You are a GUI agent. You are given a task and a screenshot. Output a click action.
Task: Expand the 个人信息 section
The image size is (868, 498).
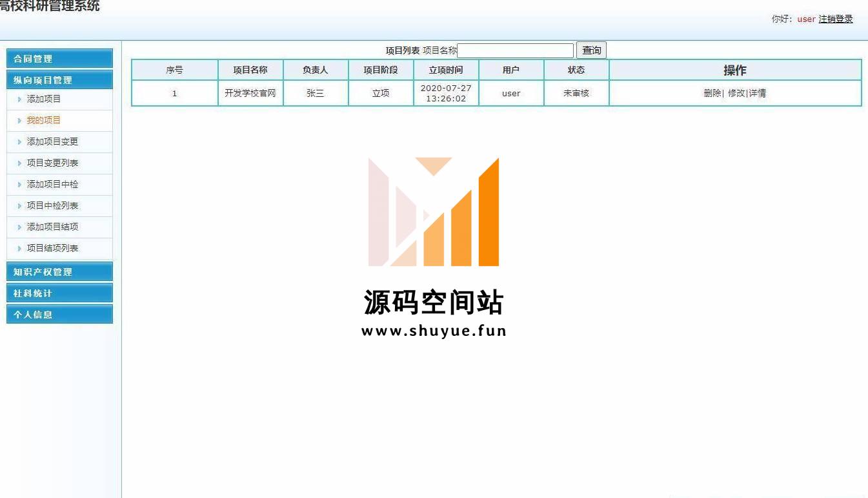[x=59, y=314]
